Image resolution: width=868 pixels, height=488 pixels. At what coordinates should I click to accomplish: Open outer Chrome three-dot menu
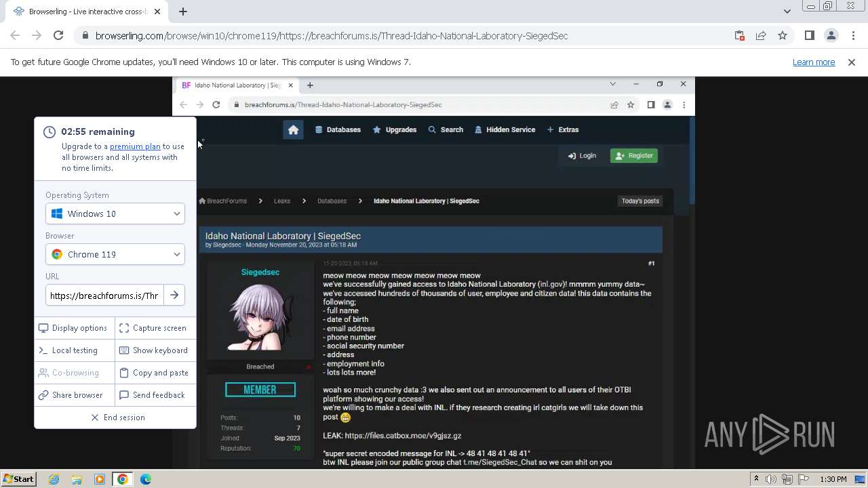[x=852, y=36]
